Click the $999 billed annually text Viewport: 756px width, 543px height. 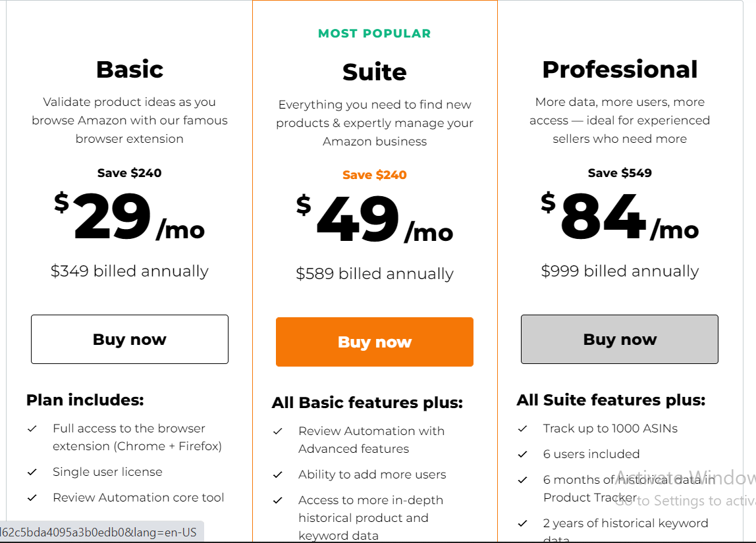pyautogui.click(x=619, y=271)
